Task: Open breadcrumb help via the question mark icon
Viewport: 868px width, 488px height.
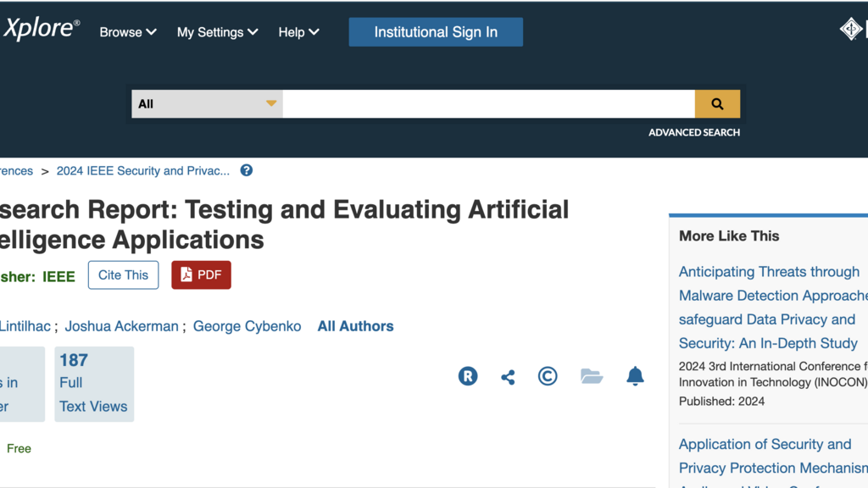Action: pyautogui.click(x=245, y=170)
